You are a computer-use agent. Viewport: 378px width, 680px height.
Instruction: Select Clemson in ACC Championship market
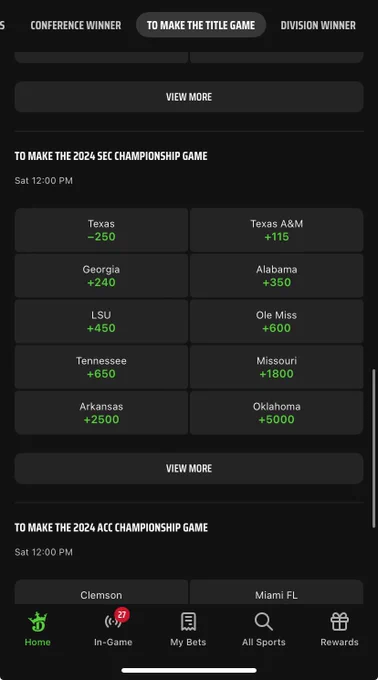(101, 592)
